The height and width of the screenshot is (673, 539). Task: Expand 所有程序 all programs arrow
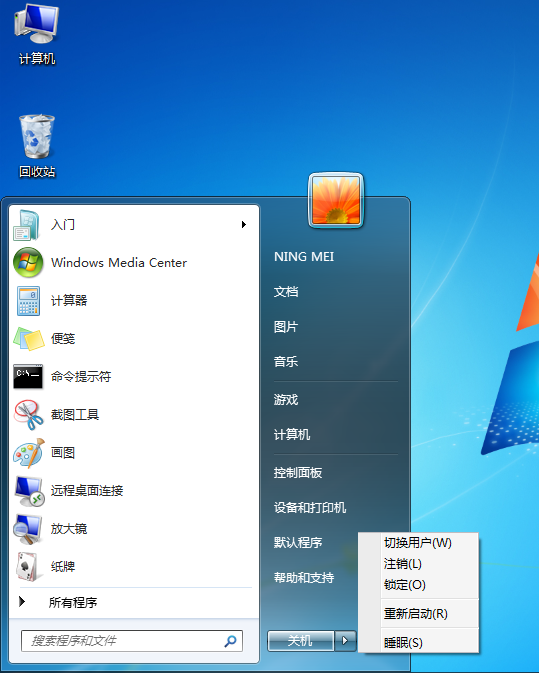point(22,602)
